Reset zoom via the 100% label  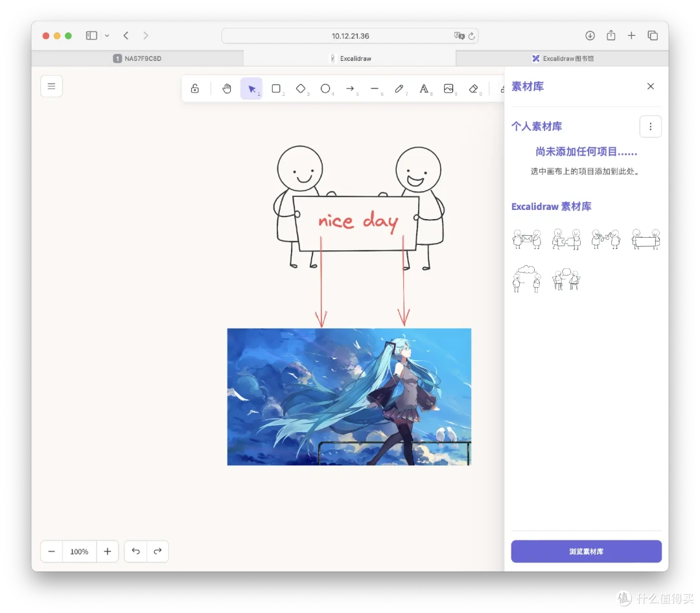coord(80,551)
